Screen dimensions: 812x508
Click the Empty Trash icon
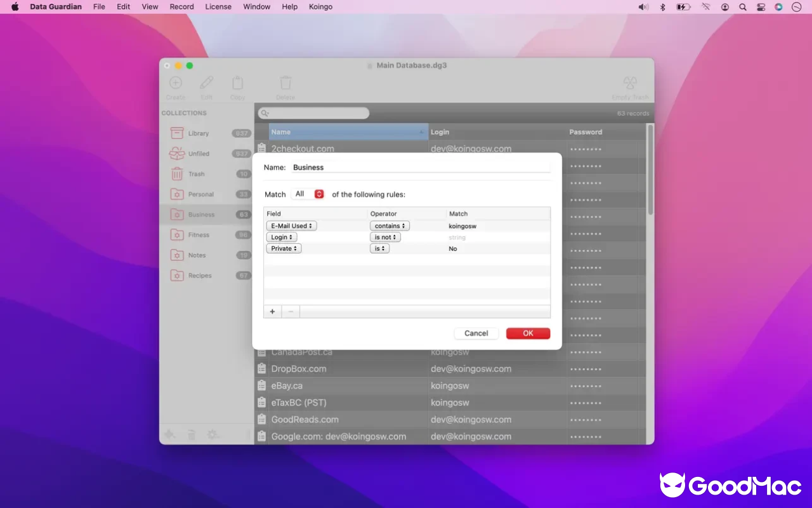point(630,83)
